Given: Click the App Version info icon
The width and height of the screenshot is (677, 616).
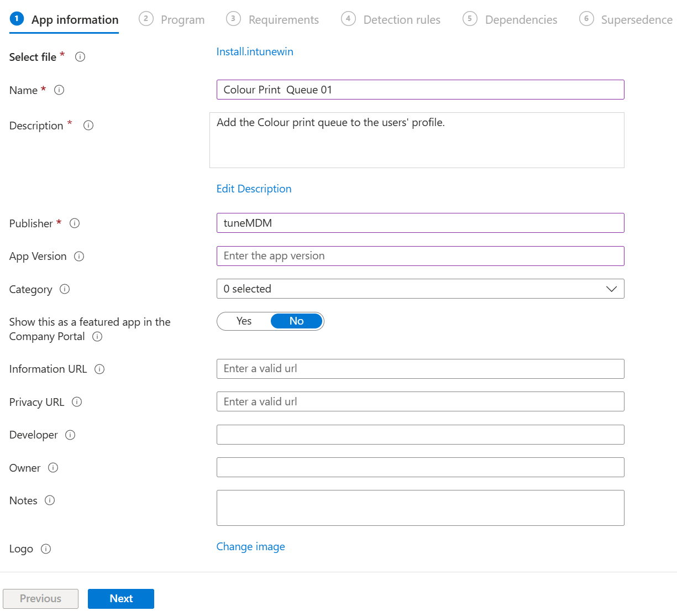Looking at the screenshot, I should (79, 257).
